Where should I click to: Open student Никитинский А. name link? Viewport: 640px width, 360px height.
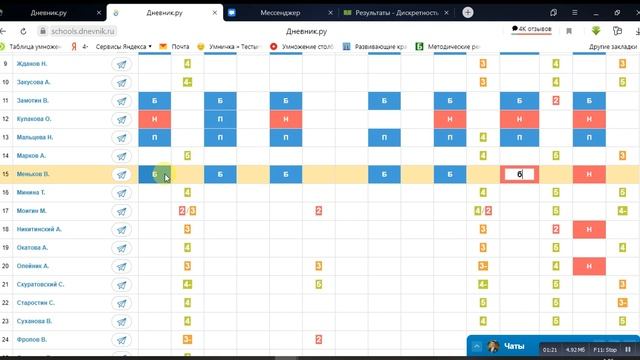[39, 229]
